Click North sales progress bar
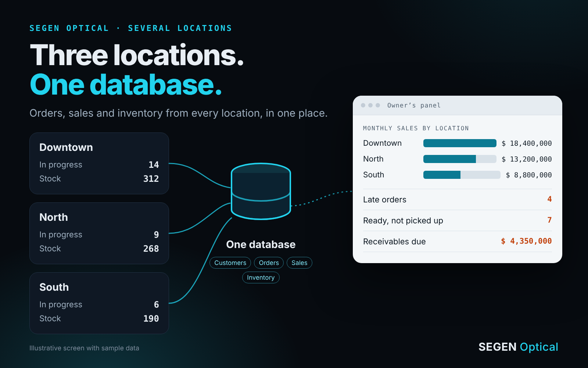The height and width of the screenshot is (368, 588). tap(460, 159)
